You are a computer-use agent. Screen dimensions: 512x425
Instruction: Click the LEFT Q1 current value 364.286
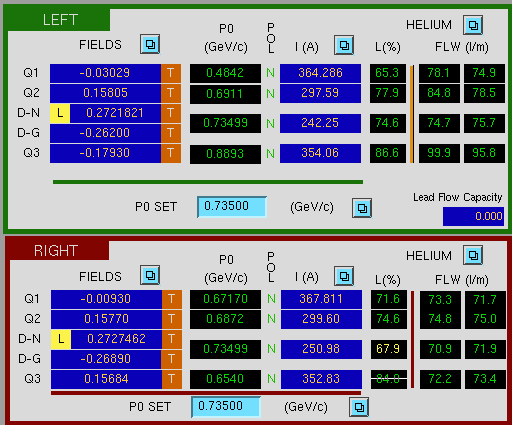pos(320,73)
